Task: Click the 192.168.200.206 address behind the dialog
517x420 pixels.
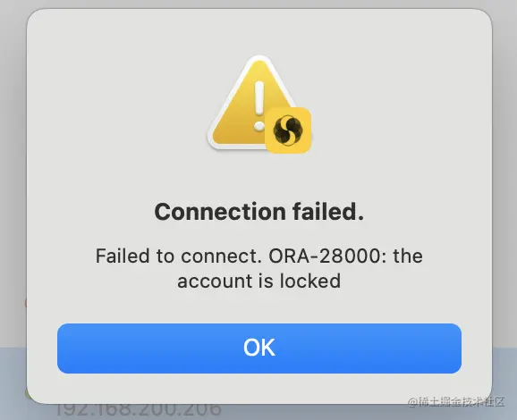Action: point(138,410)
